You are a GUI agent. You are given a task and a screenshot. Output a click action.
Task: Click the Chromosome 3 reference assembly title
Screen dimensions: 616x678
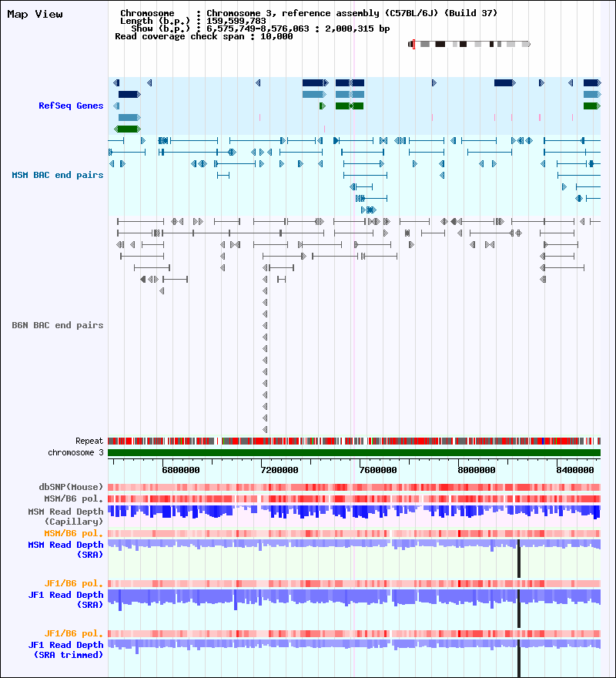pyautogui.click(x=309, y=13)
